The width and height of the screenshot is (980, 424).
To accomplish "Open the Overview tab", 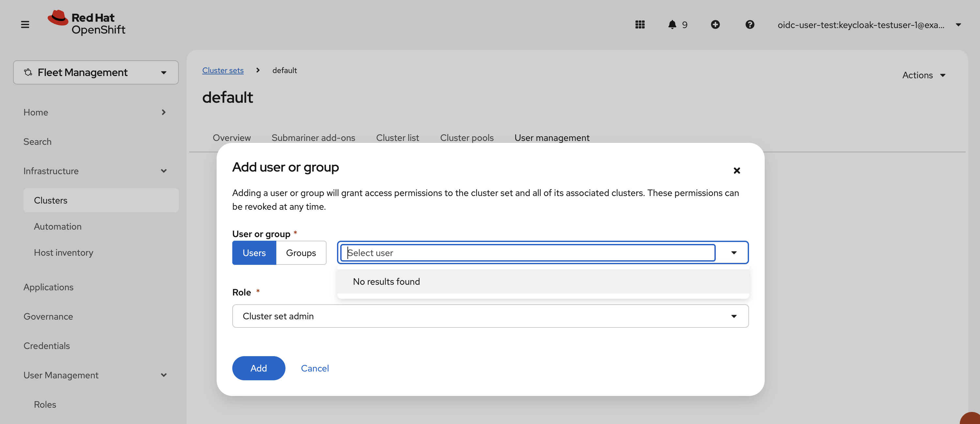I will tap(231, 138).
